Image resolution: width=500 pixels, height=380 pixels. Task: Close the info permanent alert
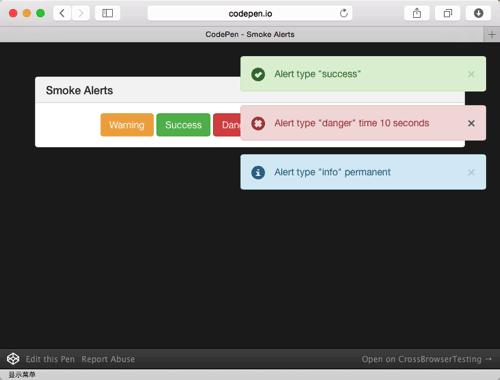point(471,172)
